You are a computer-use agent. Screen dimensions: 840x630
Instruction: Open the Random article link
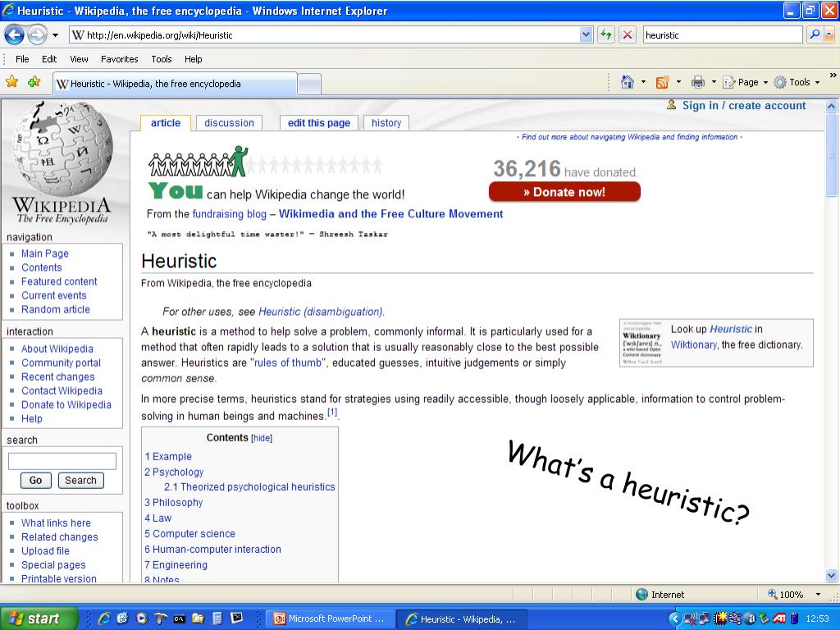[56, 309]
